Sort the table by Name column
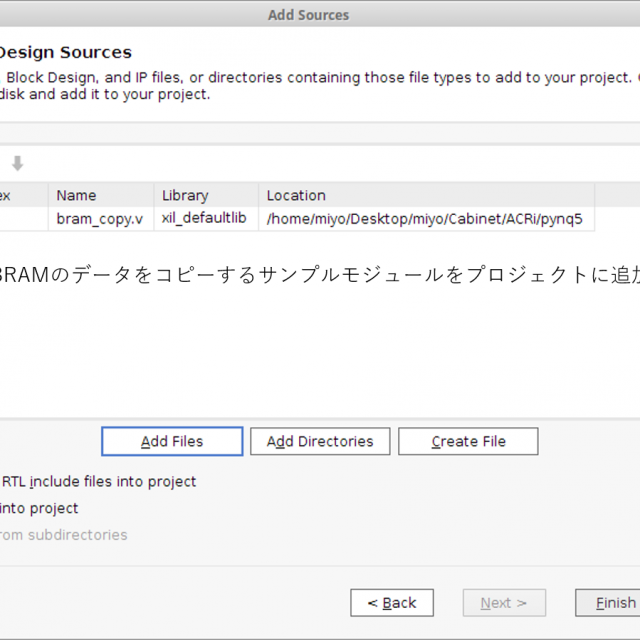Screen dimensions: 640x640 (100, 195)
